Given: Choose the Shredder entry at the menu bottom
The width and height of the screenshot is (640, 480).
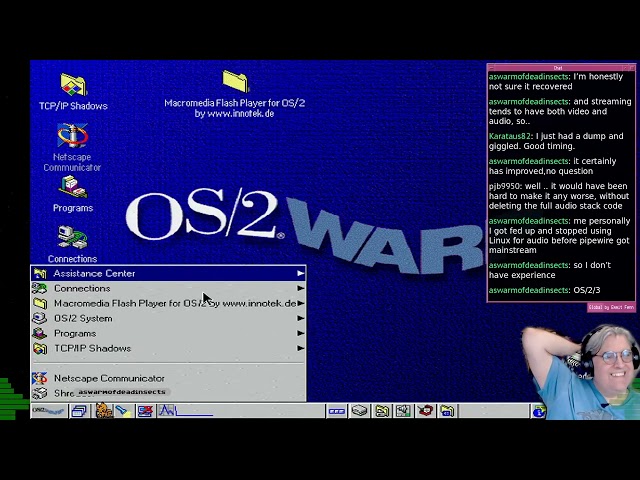Looking at the screenshot, I should point(168,393).
